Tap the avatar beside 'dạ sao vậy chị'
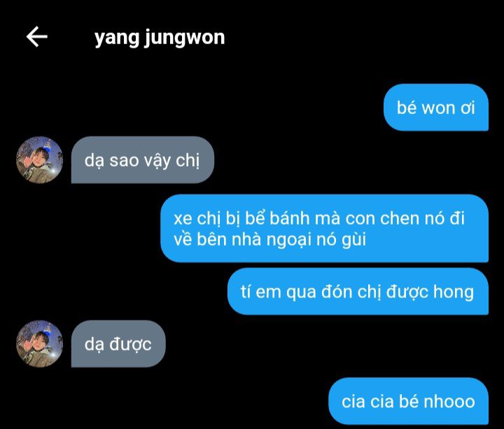Viewport: 504px width, 429px height. [39, 160]
